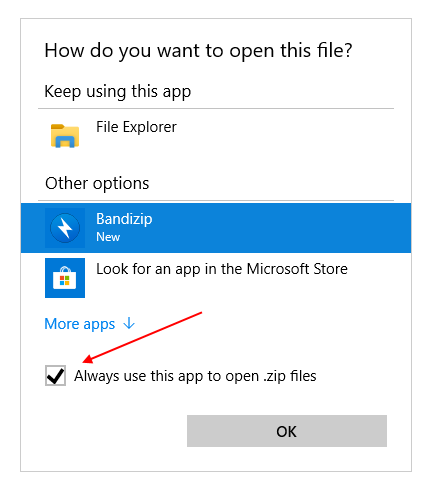Select the Bandizip lightning bolt icon
This screenshot has height=490, width=430.
click(x=65, y=228)
